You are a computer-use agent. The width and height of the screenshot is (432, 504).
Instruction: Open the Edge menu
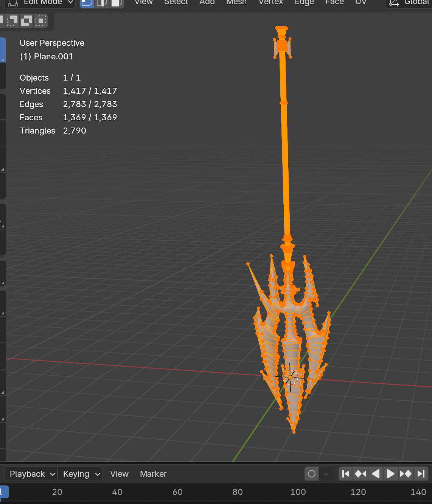pyautogui.click(x=304, y=2)
